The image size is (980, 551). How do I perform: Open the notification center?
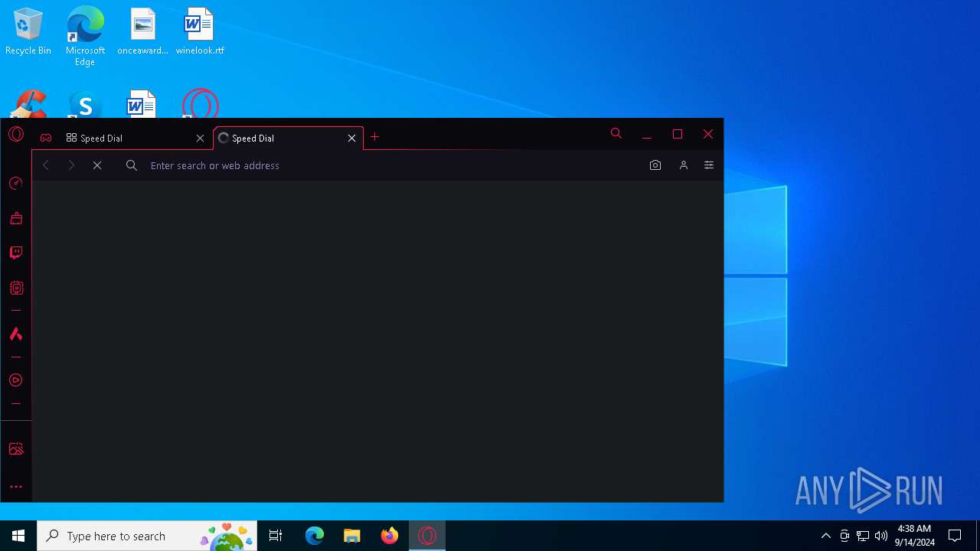(955, 536)
